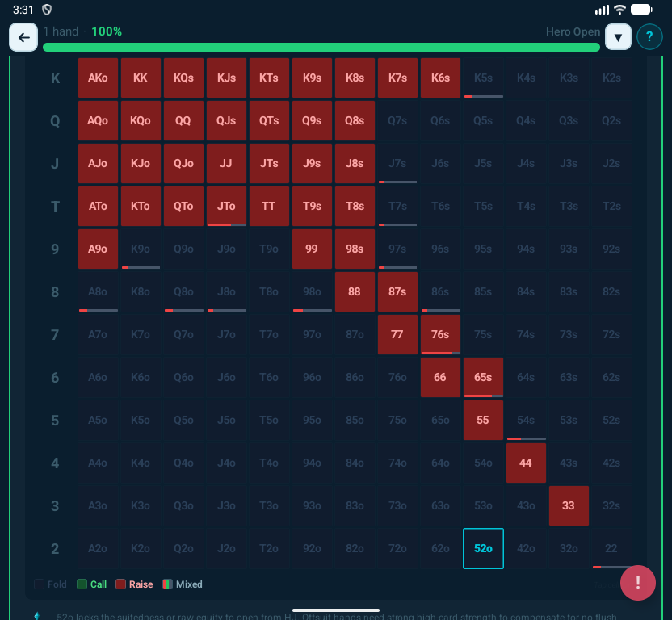Click the green hand progress bar

coord(321,48)
